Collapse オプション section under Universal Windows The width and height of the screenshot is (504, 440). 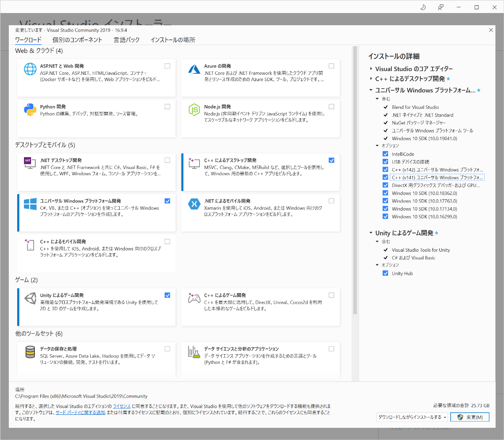(x=377, y=146)
